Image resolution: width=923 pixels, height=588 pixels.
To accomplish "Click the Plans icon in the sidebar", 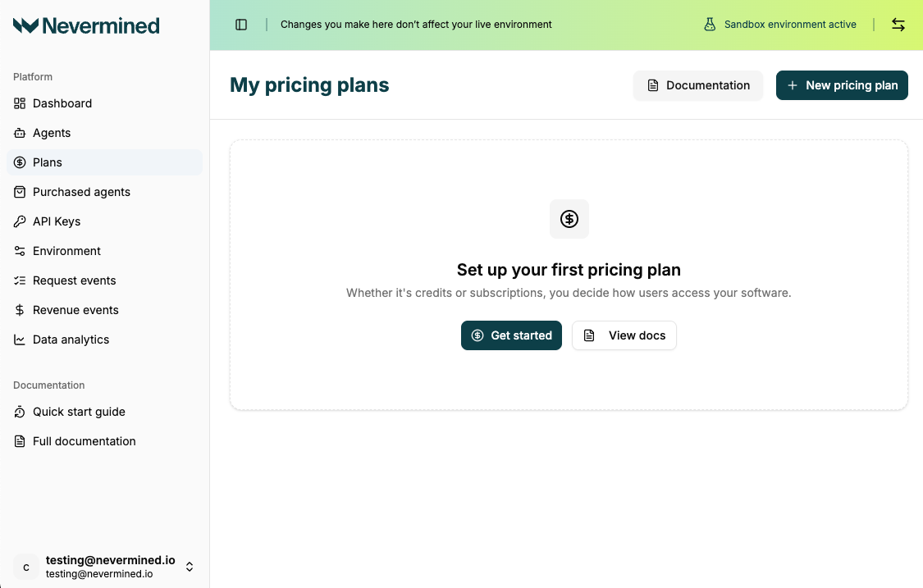I will tap(19, 162).
